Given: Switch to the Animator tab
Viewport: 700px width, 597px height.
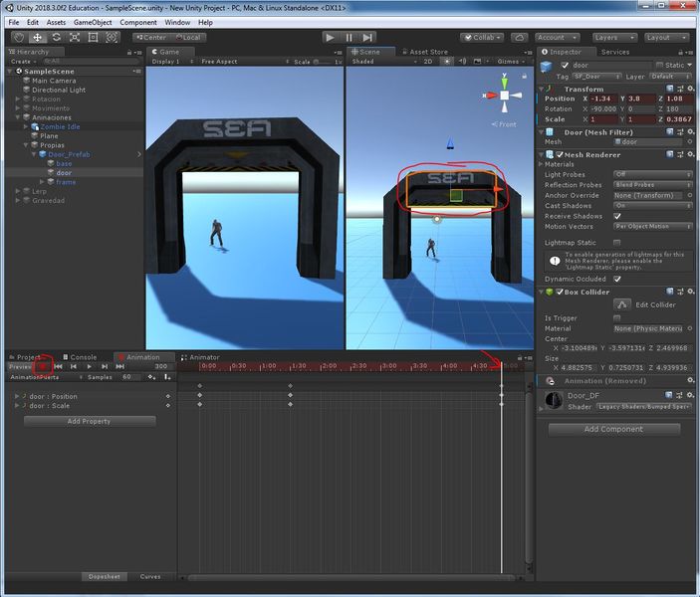Looking at the screenshot, I should [200, 357].
